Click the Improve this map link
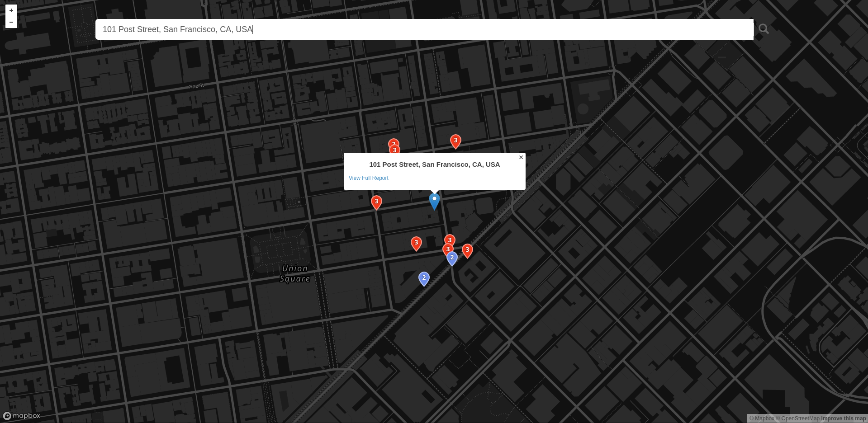The image size is (868, 423). coord(843,418)
